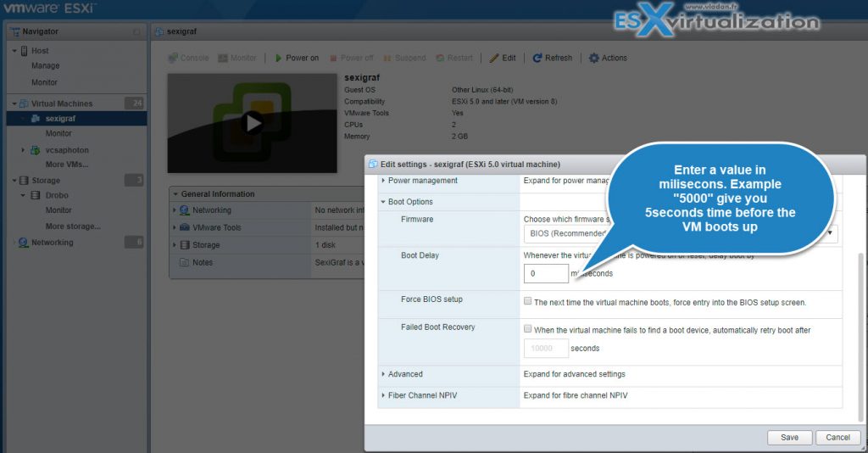This screenshot has height=453, width=868.
Task: Select Networking icon in Navigator
Action: [23, 243]
